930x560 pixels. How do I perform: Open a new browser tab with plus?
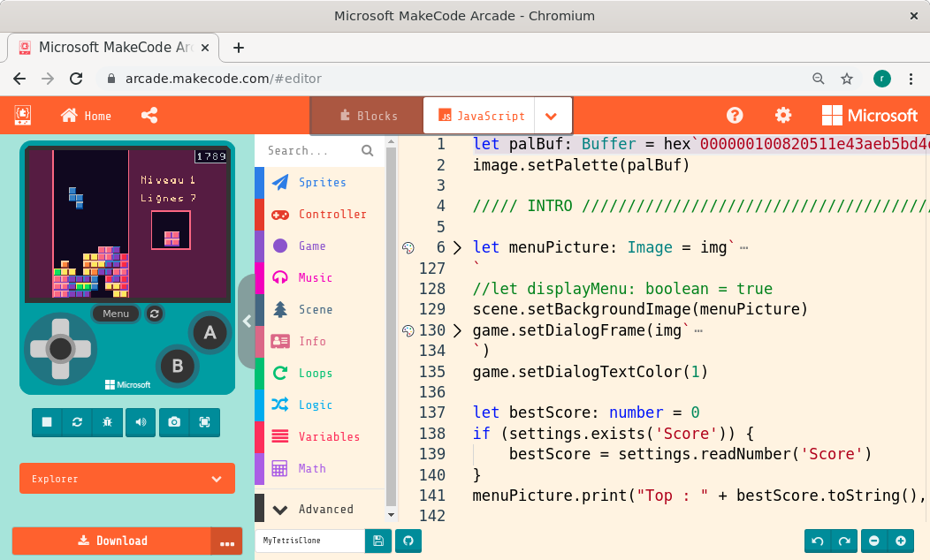tap(239, 48)
